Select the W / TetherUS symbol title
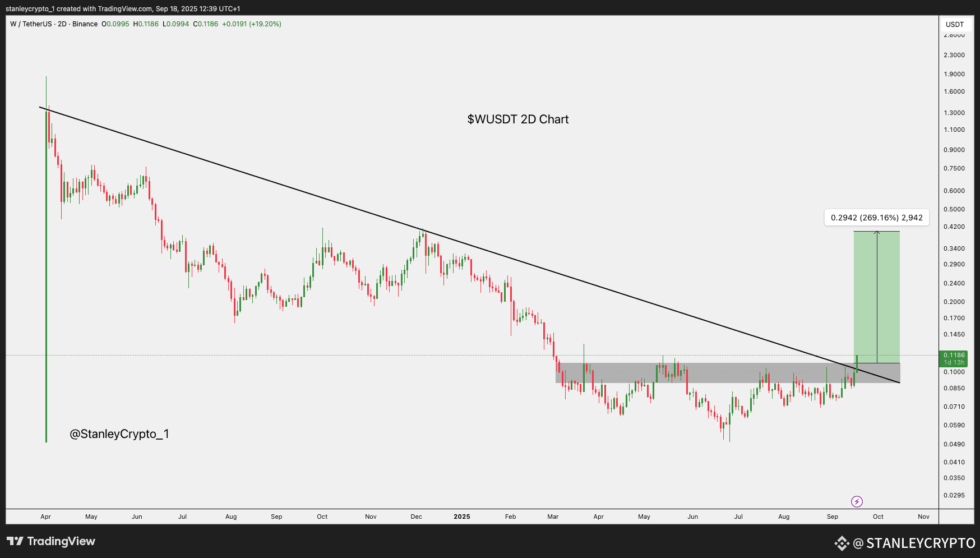The image size is (980, 558). tap(54, 24)
